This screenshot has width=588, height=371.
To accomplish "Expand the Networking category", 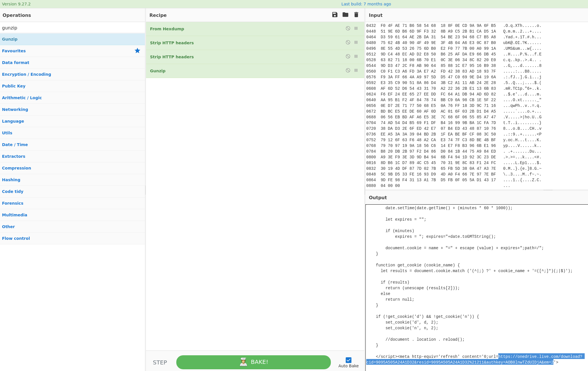I will click(x=72, y=109).
